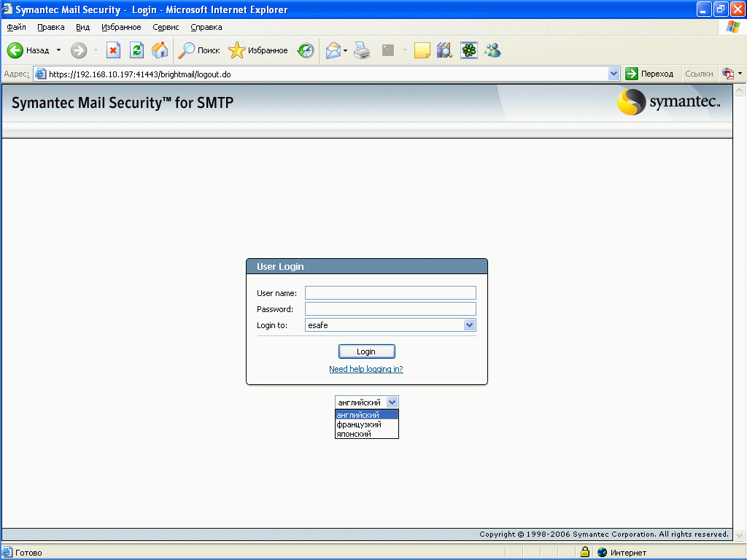Open the Избранное menu in menu bar

121,27
